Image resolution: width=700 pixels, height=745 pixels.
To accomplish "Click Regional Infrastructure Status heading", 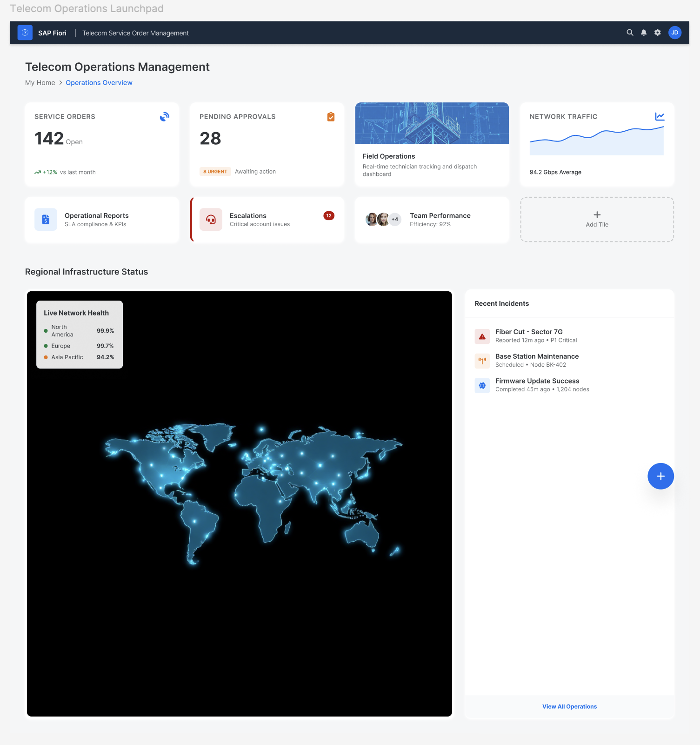I will coord(87,272).
